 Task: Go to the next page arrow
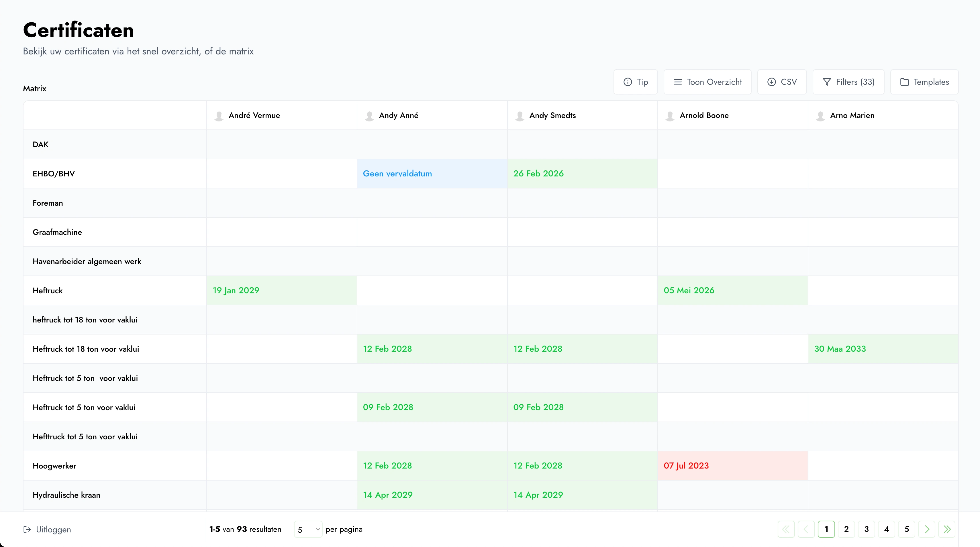tap(927, 529)
